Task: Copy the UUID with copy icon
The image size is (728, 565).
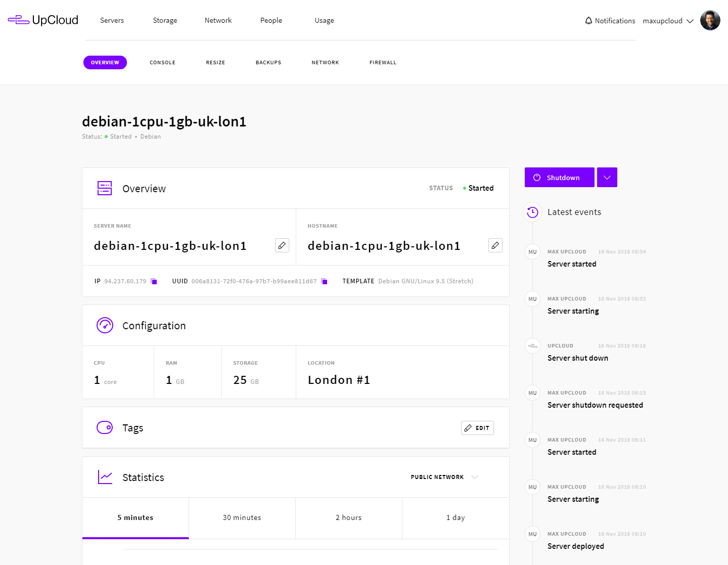Action: [x=325, y=281]
